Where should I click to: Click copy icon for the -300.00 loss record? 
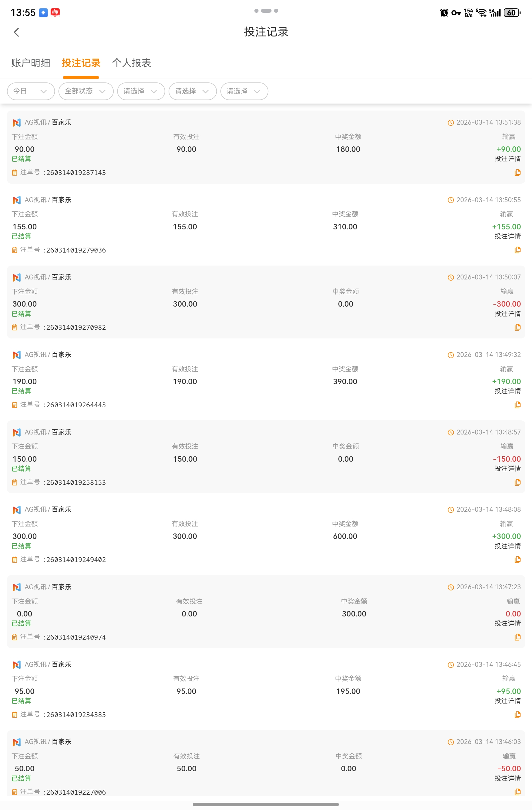click(x=517, y=327)
